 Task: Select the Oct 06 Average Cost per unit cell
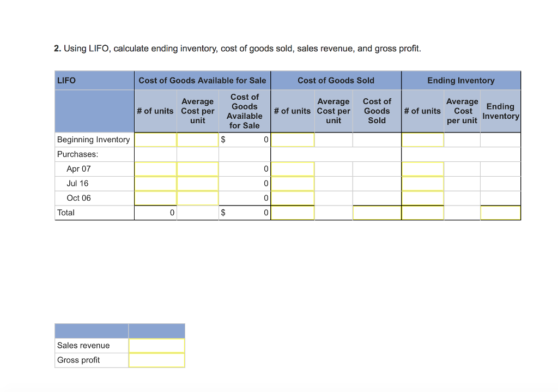pos(197,198)
